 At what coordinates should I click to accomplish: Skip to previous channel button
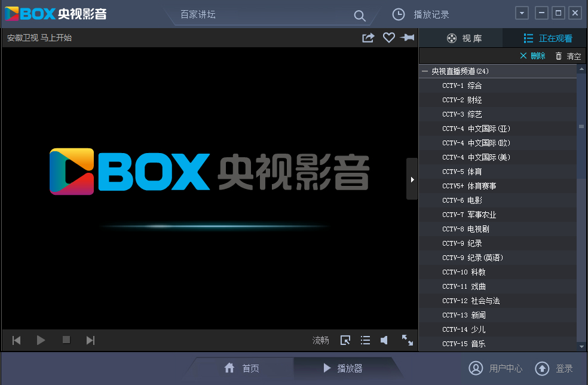click(17, 340)
